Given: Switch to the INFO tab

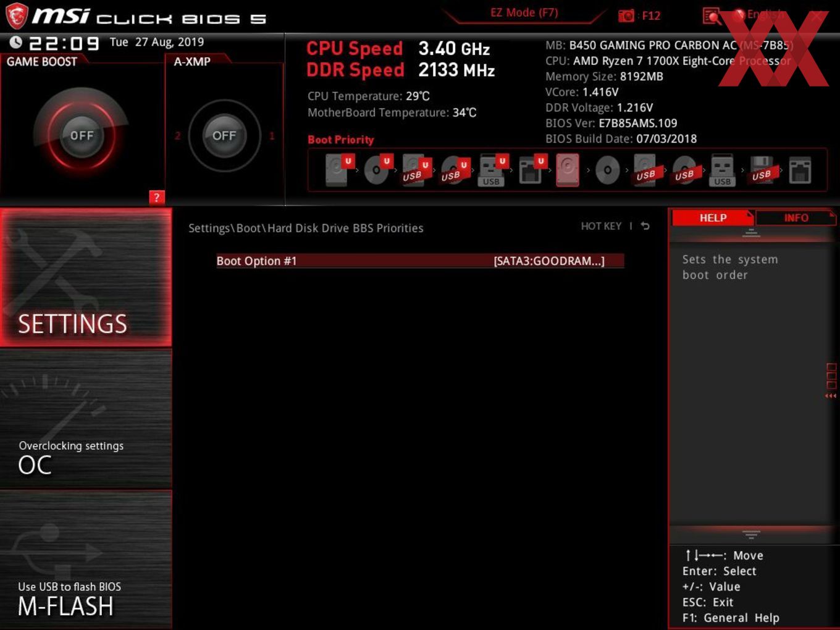Looking at the screenshot, I should coord(796,217).
